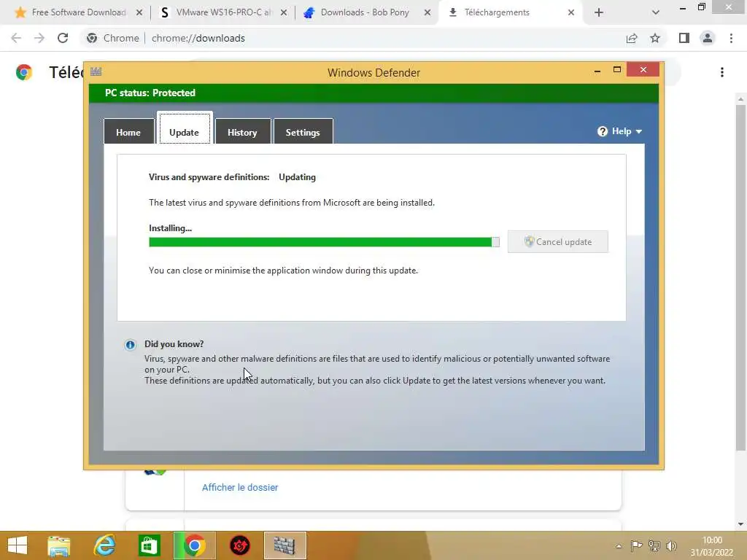The image size is (747, 560).
Task: Click network tray icon
Action: pyautogui.click(x=654, y=545)
